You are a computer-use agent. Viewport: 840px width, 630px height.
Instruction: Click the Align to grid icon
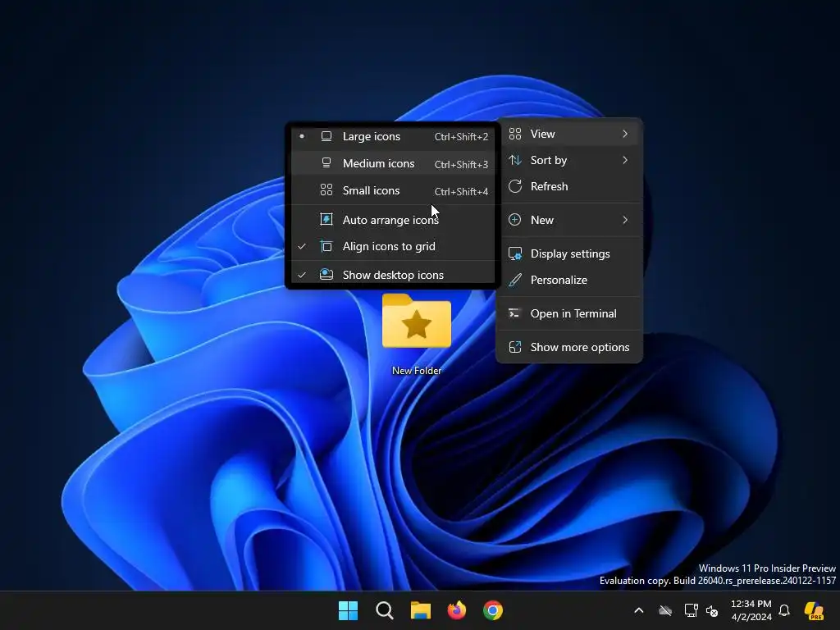326,246
